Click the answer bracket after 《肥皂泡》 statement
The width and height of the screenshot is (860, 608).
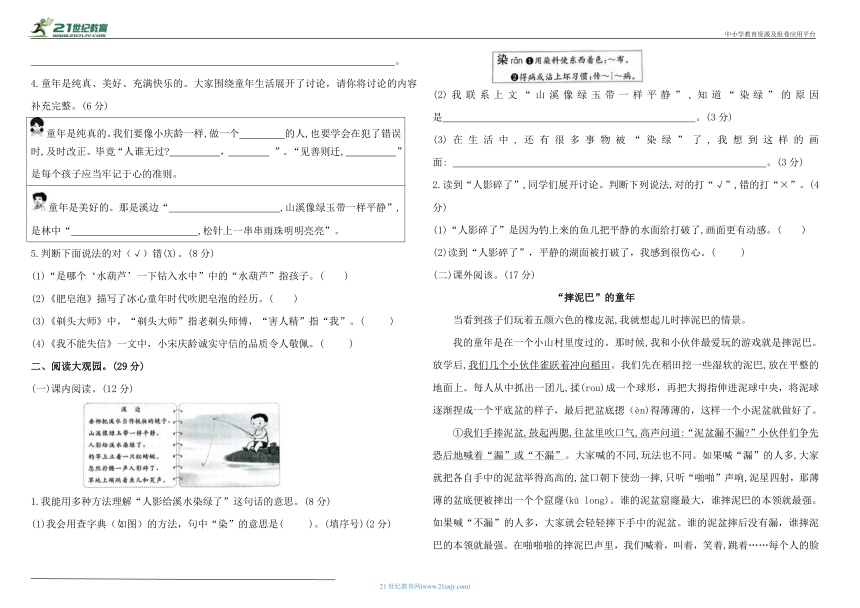tap(284, 299)
